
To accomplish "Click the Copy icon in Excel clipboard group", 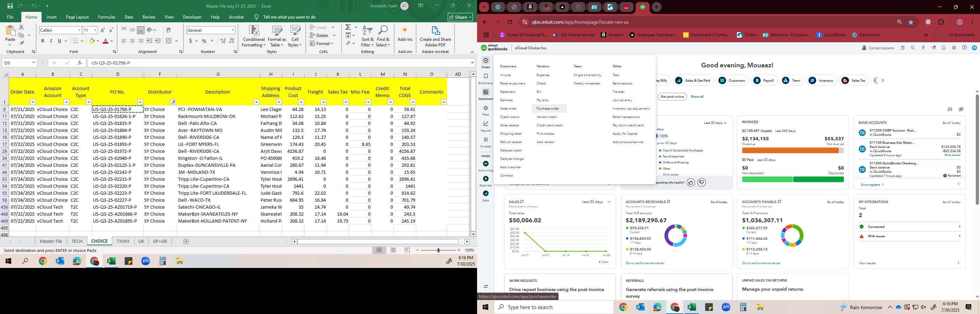I will (21, 35).
